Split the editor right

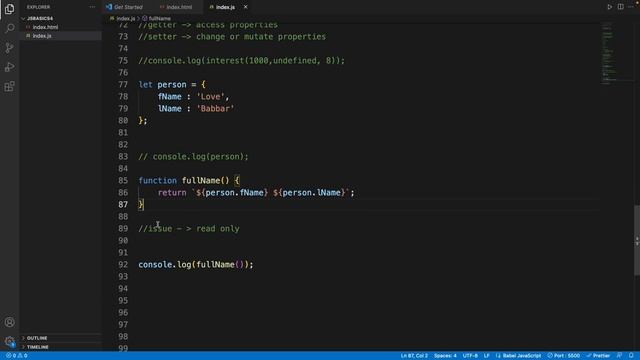[x=620, y=7]
